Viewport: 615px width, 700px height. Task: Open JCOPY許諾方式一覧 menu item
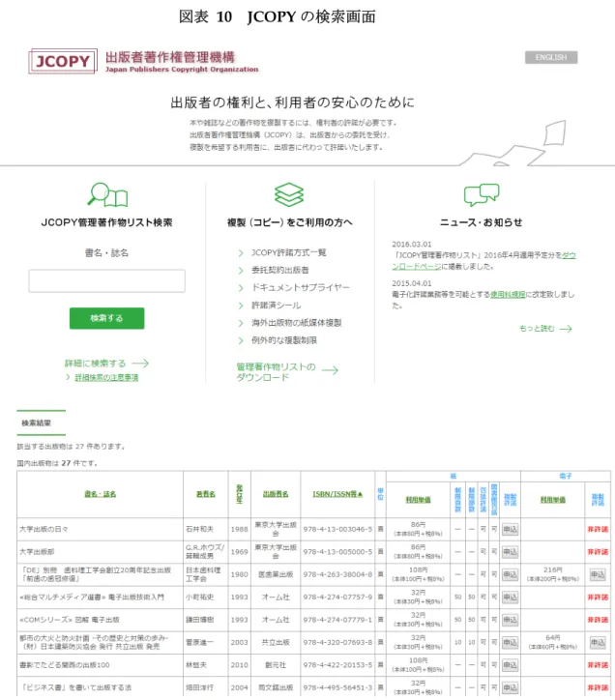289,252
